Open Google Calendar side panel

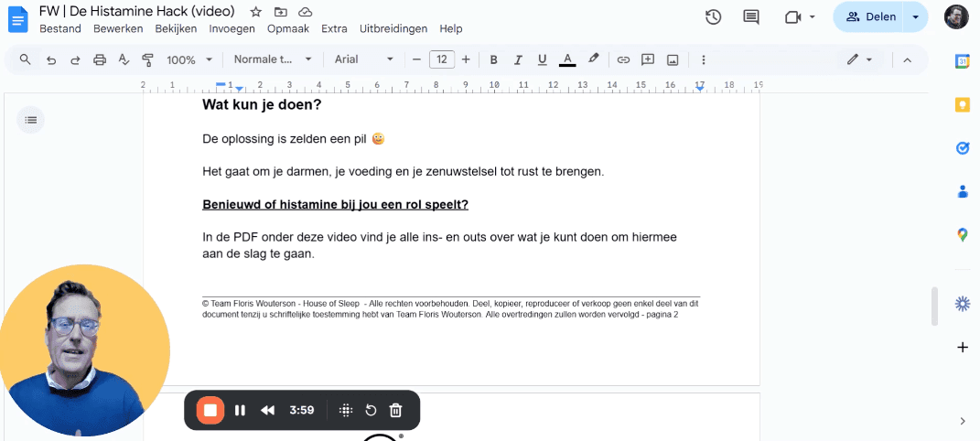click(962, 61)
